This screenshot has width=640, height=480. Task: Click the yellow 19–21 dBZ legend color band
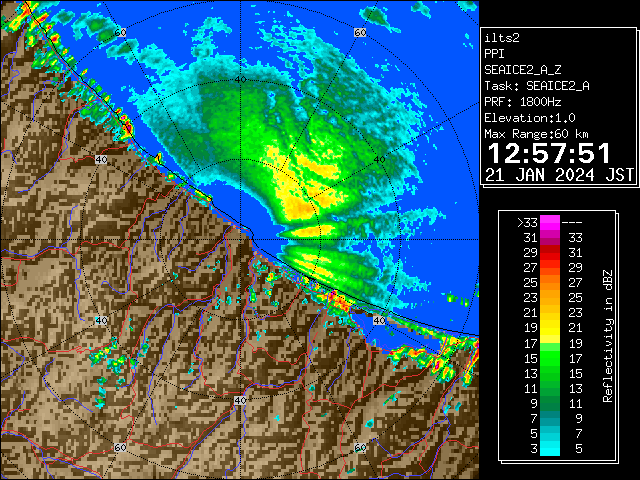coord(549,328)
